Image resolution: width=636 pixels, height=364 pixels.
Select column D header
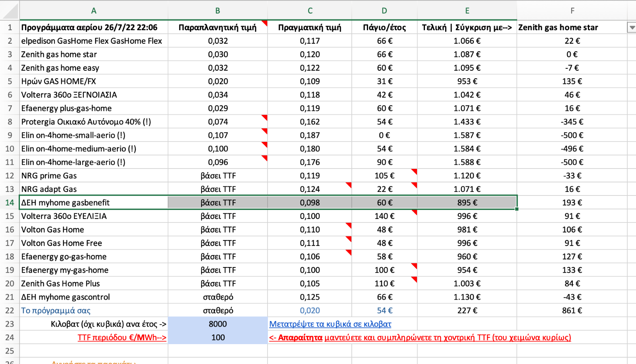coord(384,11)
